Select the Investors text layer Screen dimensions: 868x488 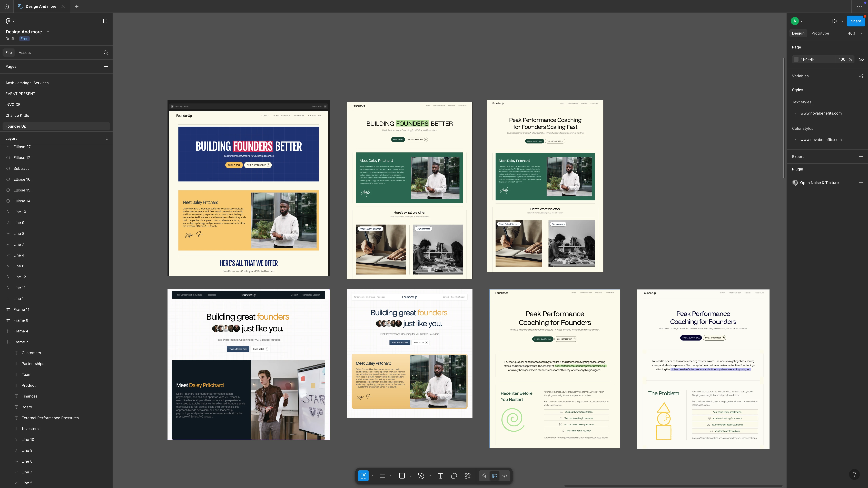56,429
